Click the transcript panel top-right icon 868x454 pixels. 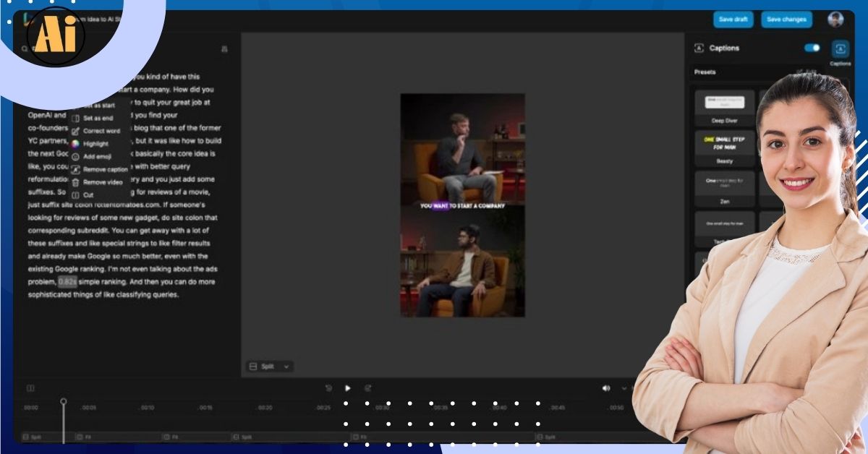click(224, 49)
